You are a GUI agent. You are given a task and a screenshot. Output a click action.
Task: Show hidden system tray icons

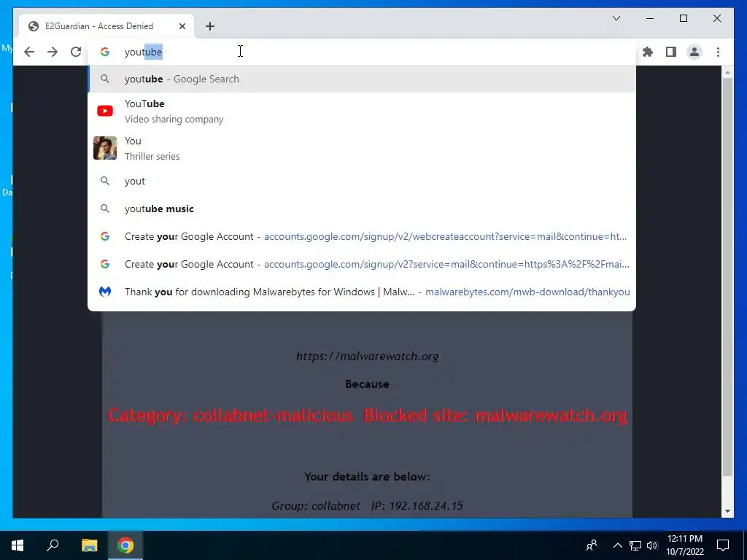coord(617,545)
